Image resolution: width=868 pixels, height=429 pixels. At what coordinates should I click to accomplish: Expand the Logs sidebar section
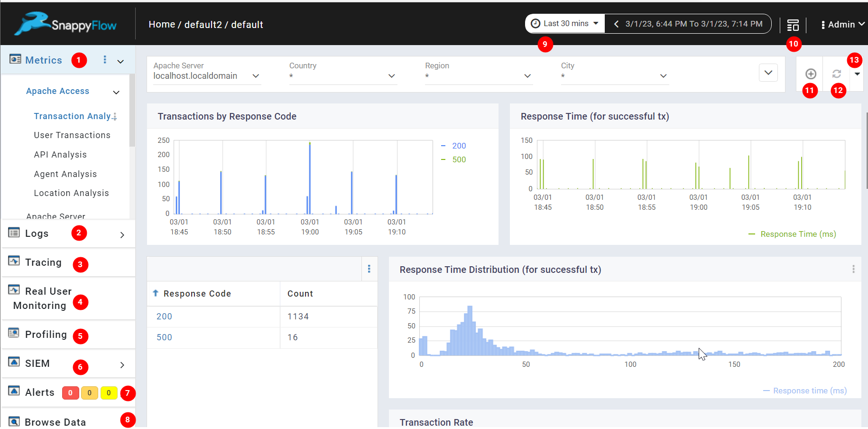[x=122, y=234]
